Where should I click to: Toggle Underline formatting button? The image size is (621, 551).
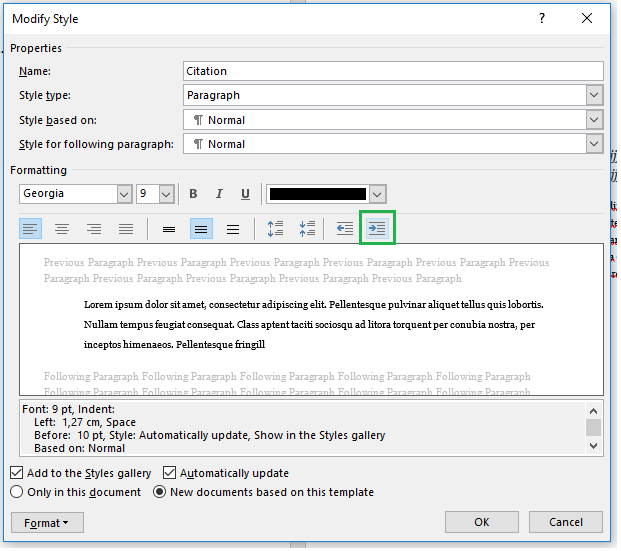(x=246, y=194)
